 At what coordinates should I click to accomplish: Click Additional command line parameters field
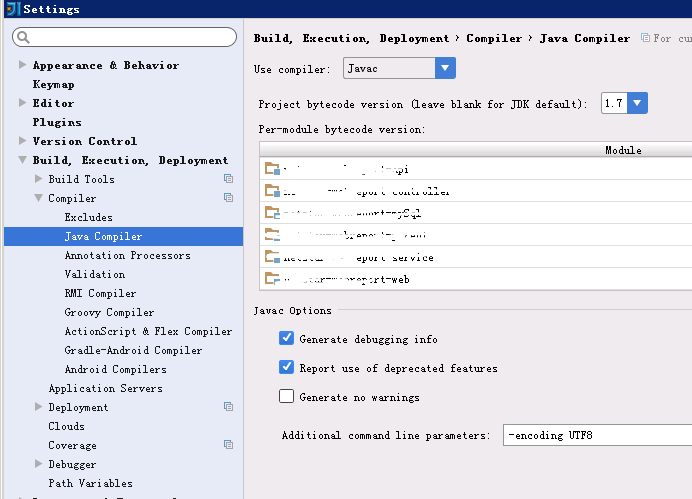[598, 435]
